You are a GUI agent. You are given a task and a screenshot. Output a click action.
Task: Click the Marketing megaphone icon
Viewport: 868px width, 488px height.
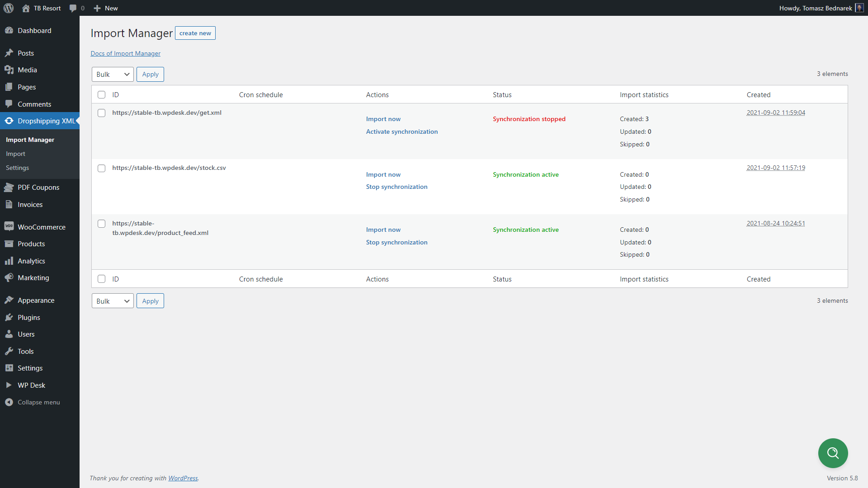coord(9,277)
